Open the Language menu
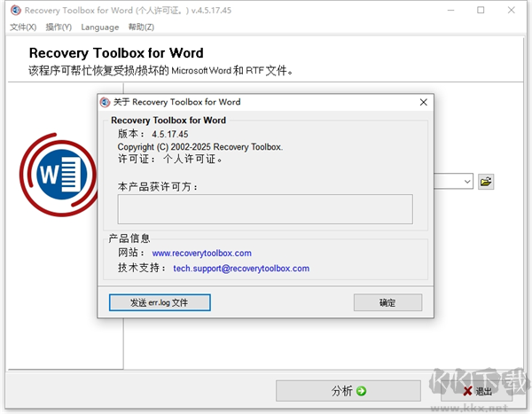Image resolution: width=532 pixels, height=414 pixels. click(99, 27)
